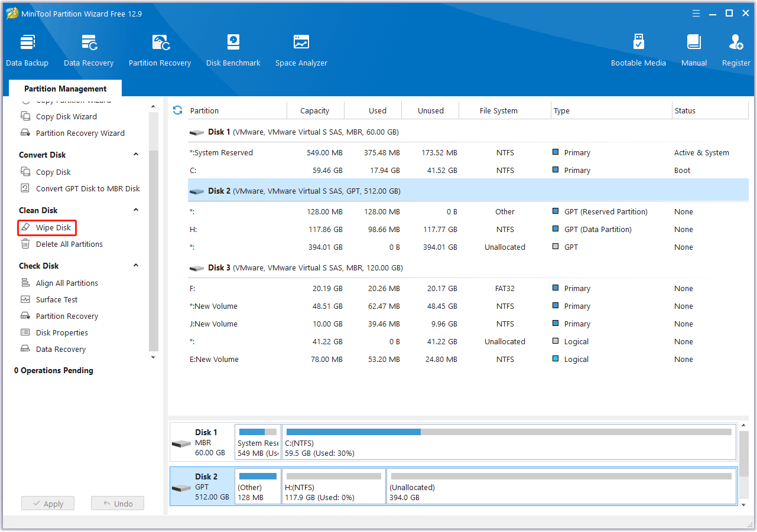757x532 pixels.
Task: Click the Align All Partitions icon
Action: (25, 283)
